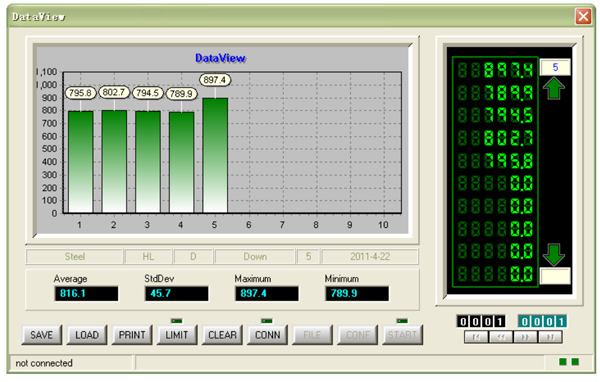
Task: Click the indicator light above CONN
Action: (267, 321)
